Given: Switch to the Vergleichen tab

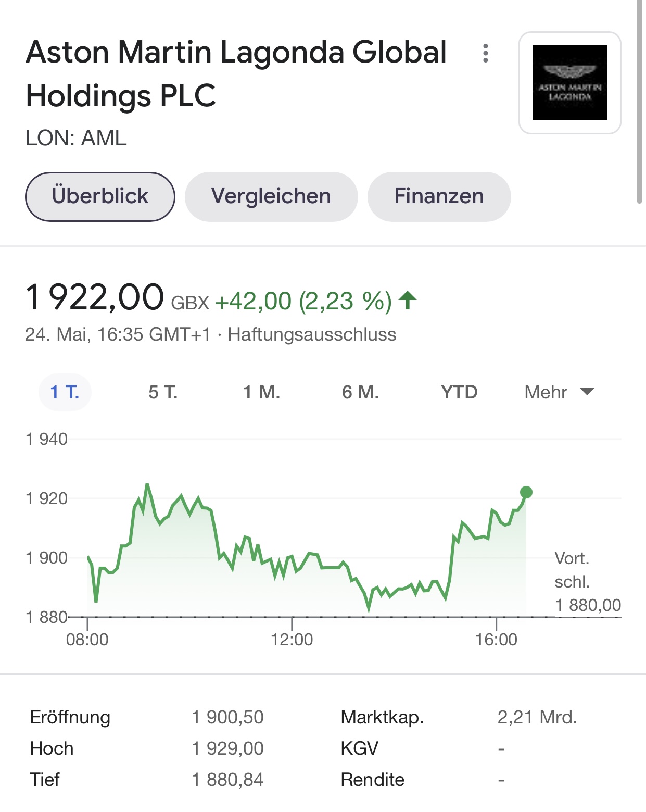Looking at the screenshot, I should pos(271,196).
